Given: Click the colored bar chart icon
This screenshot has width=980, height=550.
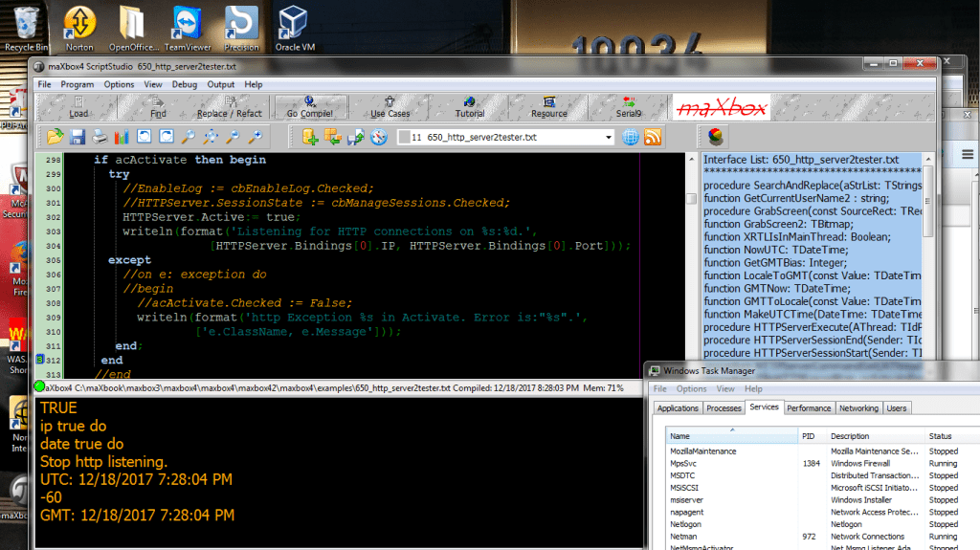Looking at the screenshot, I should [x=122, y=137].
